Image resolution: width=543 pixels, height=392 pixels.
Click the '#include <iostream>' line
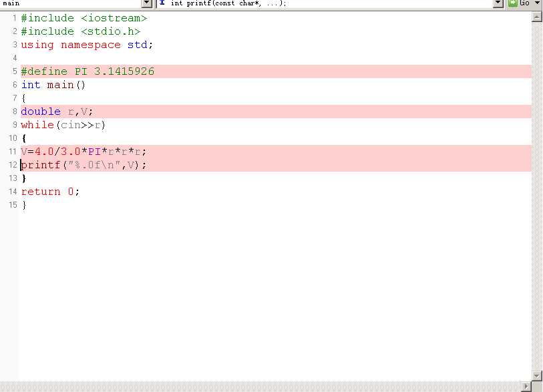coord(84,18)
